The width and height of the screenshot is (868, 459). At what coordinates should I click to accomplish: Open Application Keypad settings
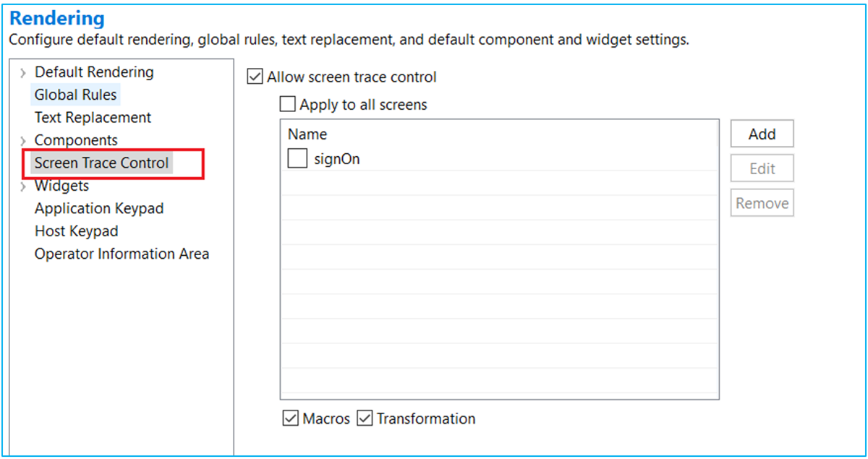(x=99, y=209)
